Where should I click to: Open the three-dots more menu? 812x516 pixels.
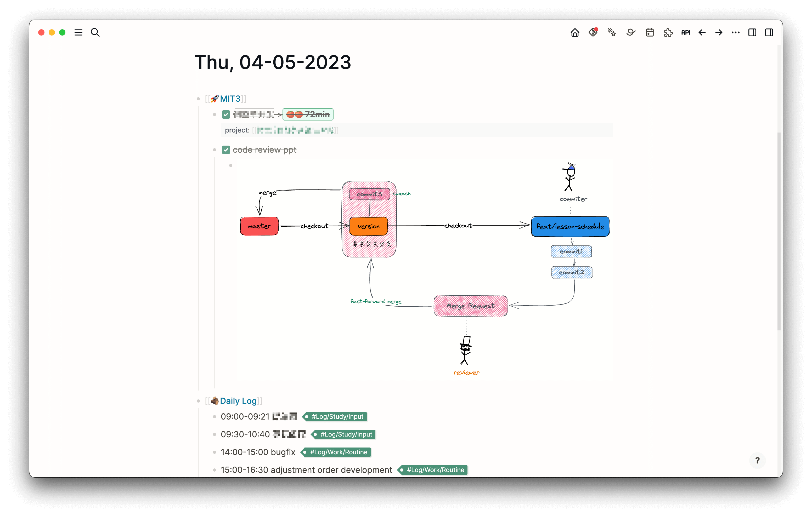point(735,32)
